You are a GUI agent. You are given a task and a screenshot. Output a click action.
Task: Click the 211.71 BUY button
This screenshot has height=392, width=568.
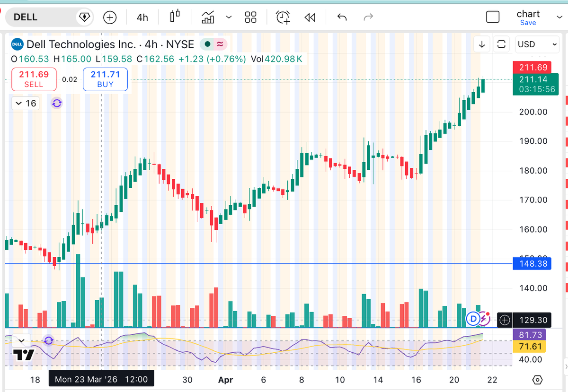pyautogui.click(x=105, y=79)
